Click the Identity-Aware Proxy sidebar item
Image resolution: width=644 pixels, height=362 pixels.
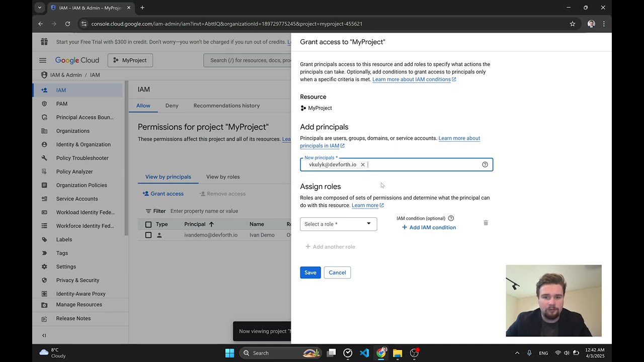[80, 294]
